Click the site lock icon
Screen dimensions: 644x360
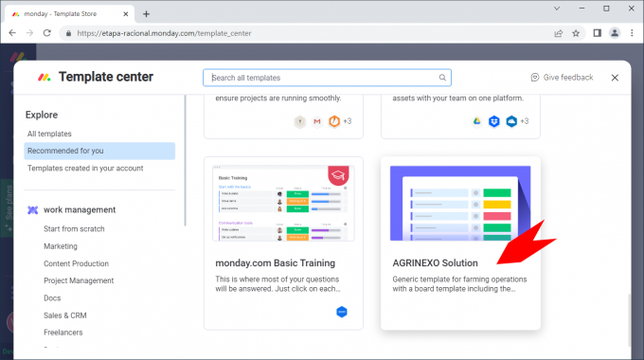pos(68,33)
